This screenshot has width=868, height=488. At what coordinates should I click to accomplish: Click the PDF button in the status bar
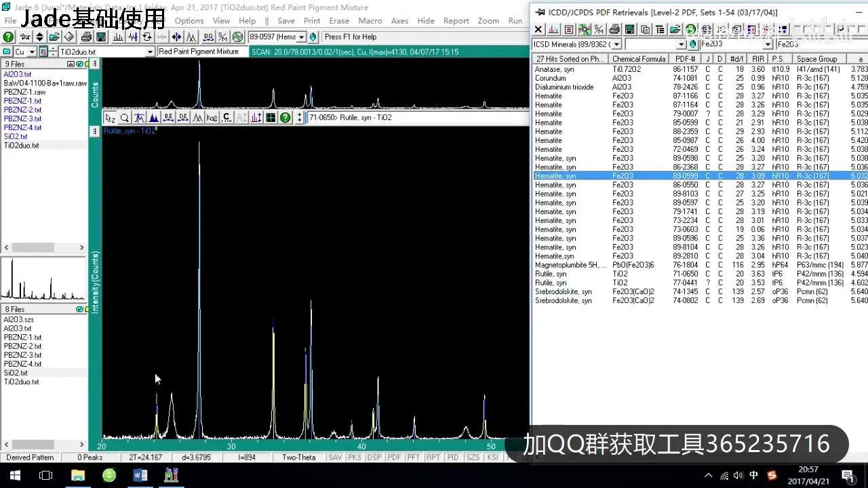[394, 457]
